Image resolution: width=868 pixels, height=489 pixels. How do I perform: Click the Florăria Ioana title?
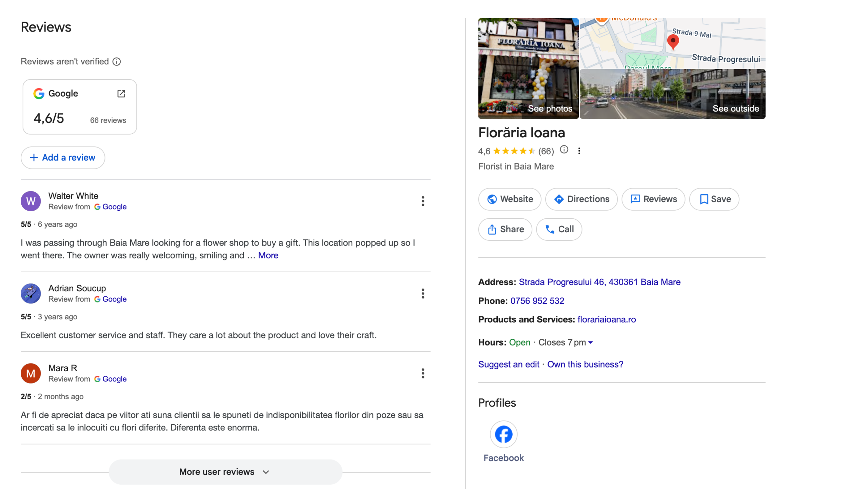click(521, 133)
